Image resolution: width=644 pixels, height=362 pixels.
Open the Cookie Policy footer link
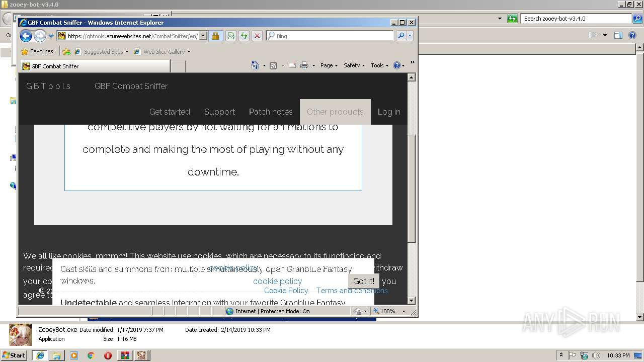[x=286, y=291]
